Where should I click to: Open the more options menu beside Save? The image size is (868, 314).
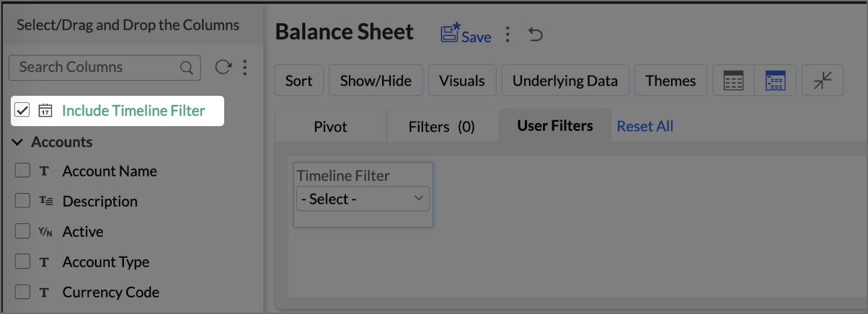[x=508, y=35]
